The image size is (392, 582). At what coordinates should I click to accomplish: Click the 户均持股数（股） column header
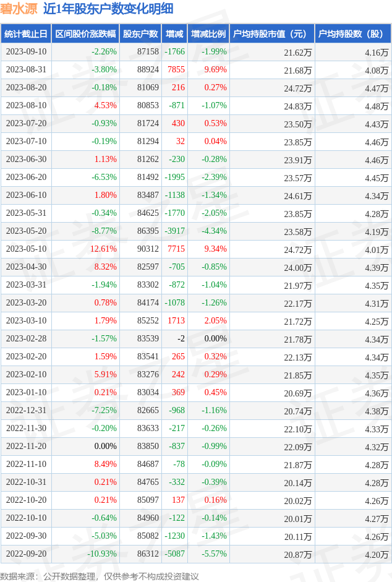pos(353,34)
